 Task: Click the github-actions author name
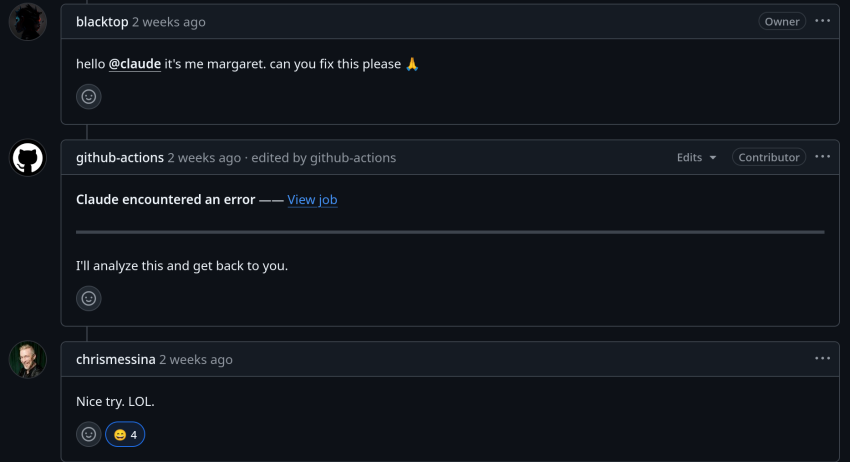[x=120, y=158]
